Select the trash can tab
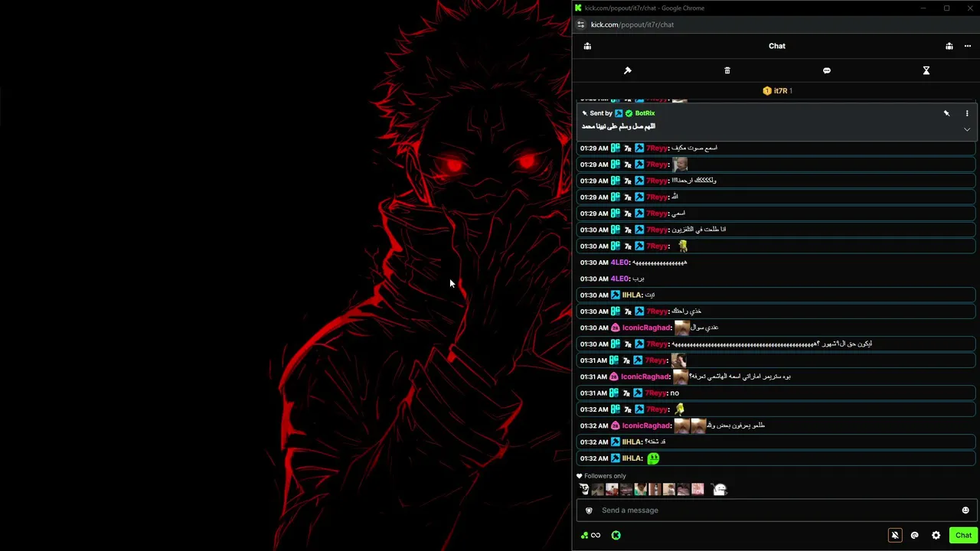 point(727,70)
